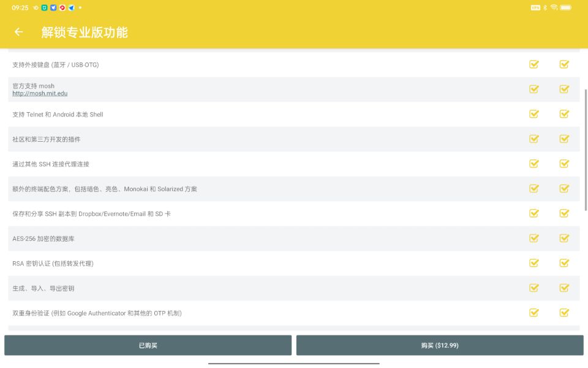Tap the Telegram notification icon in status bar

click(71, 7)
